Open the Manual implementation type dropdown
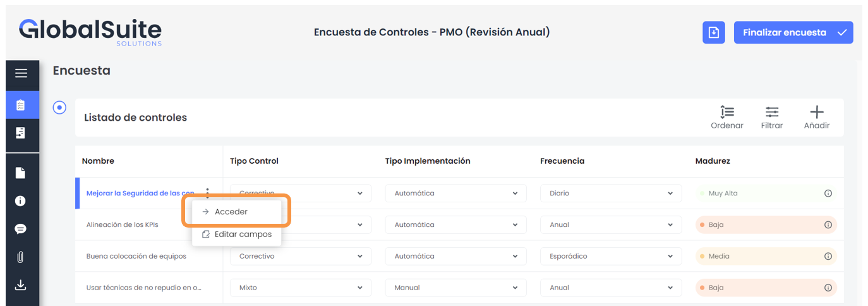Screen dimensions: 868x306 point(455,288)
